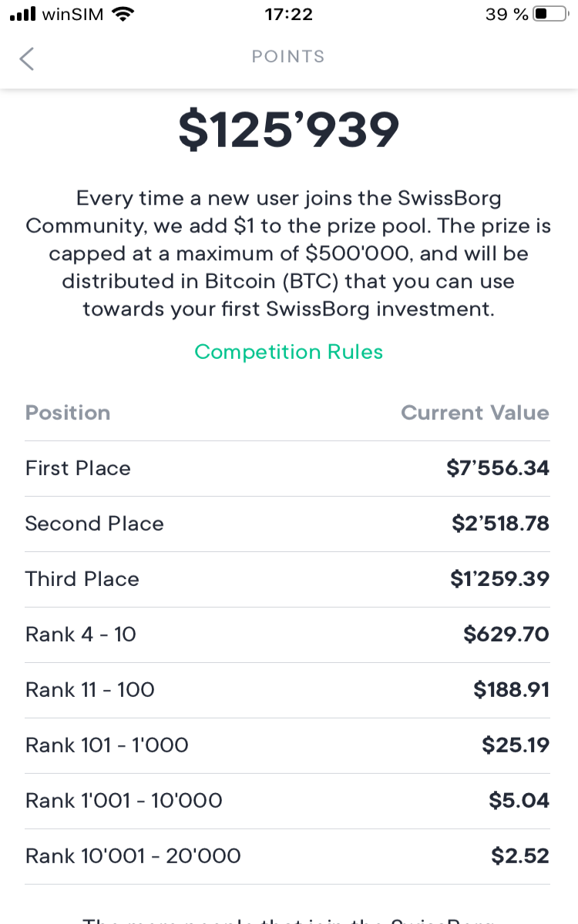This screenshot has height=924, width=578.
Task: Tap the POINTS page title
Action: (288, 57)
